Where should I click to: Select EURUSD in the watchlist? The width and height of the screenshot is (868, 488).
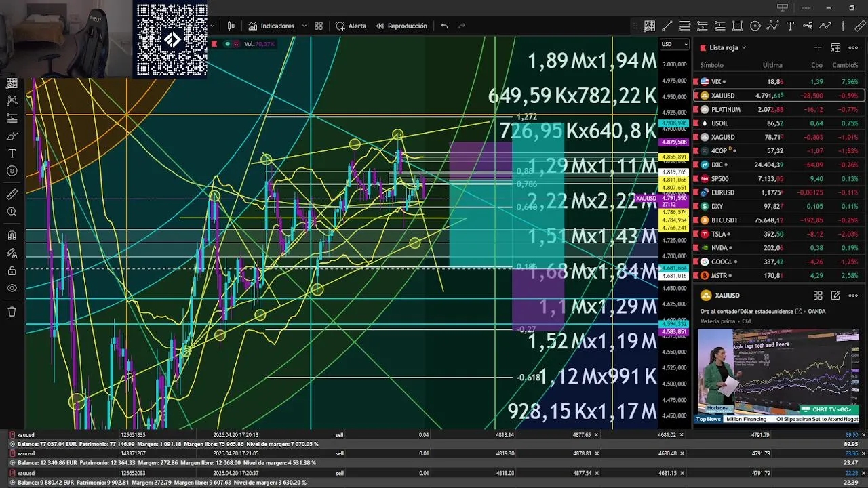[778, 192]
